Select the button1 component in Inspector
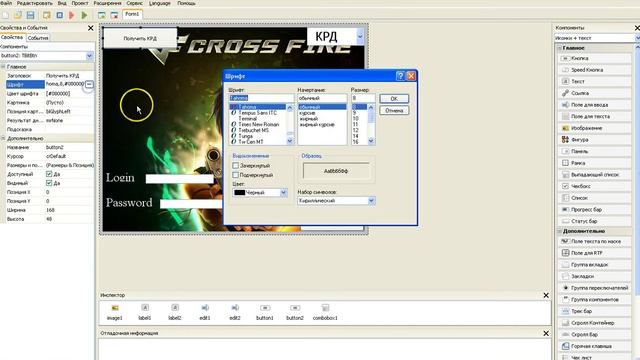 tap(265, 312)
